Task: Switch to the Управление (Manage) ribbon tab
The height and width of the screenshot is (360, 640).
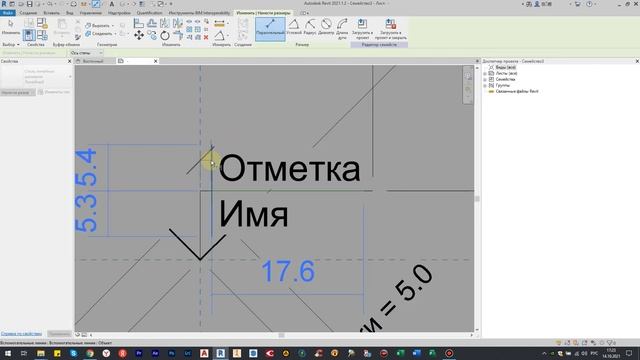Action: pyautogui.click(x=91, y=13)
